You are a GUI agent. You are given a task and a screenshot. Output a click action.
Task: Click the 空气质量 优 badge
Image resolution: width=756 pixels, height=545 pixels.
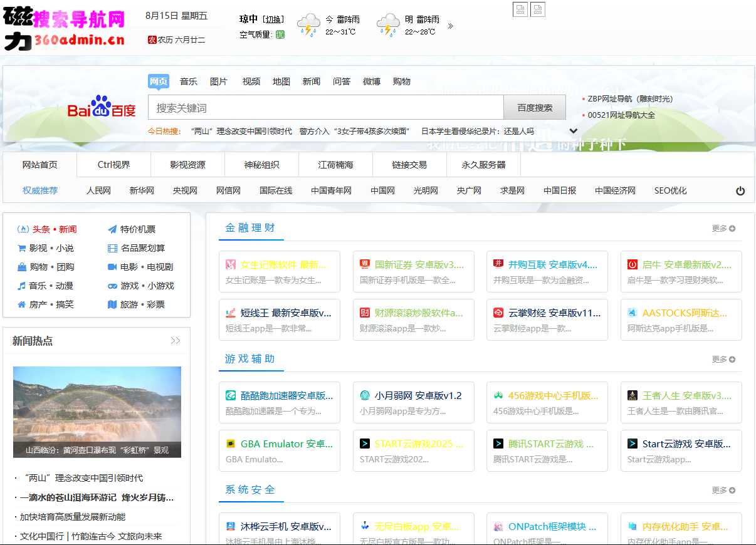coord(280,34)
